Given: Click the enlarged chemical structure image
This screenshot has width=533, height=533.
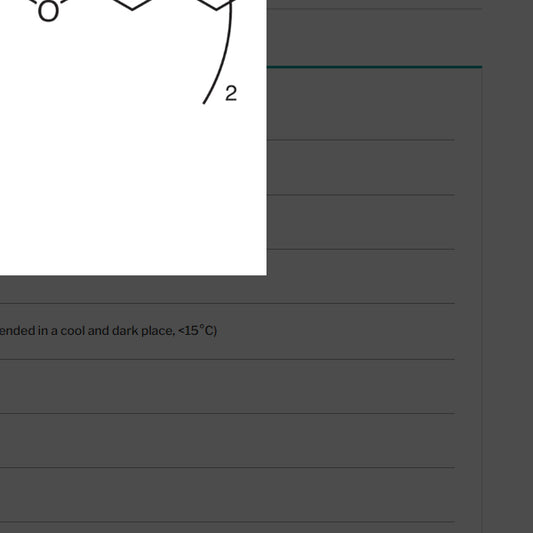Looking at the screenshot, I should click(133, 138).
